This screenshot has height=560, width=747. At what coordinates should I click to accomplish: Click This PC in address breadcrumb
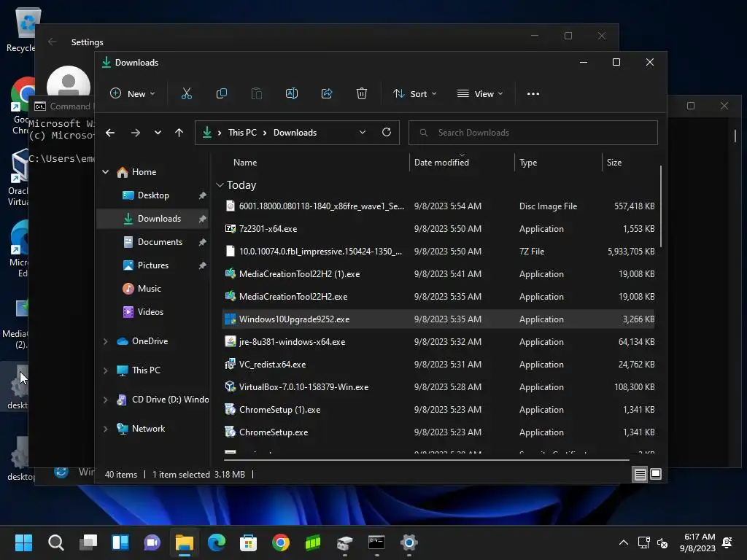point(242,133)
